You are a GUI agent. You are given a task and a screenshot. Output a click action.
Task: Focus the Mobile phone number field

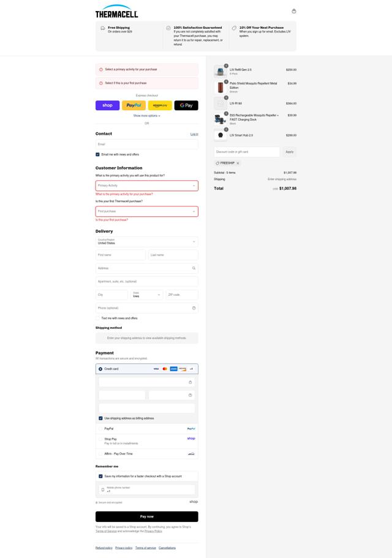tap(146, 489)
